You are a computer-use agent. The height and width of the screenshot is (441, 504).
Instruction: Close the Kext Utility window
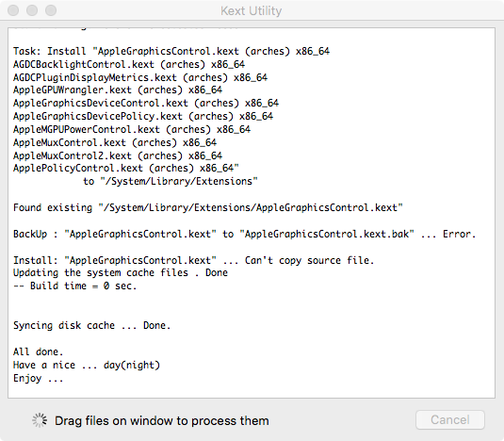[13, 10]
